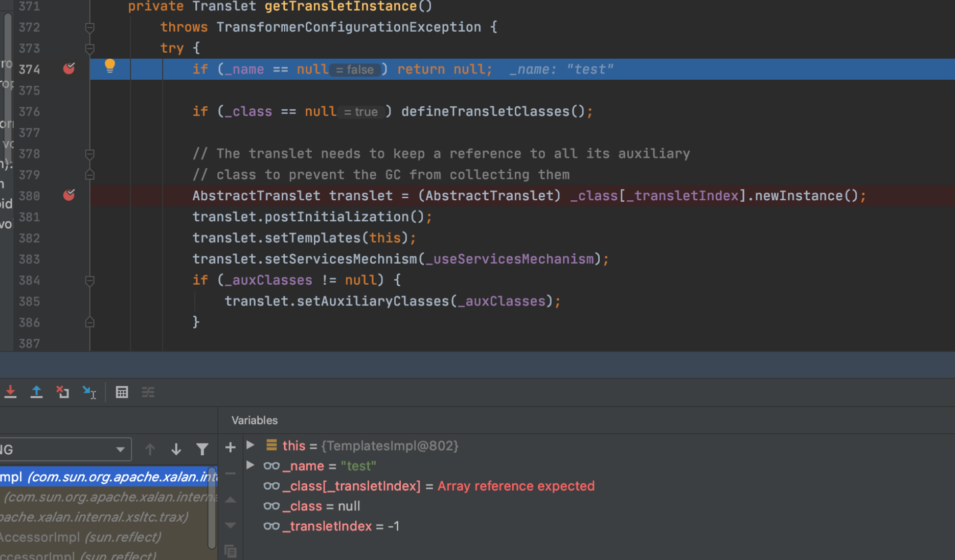Expand the _name variable node
This screenshot has width=955, height=560.
tap(251, 465)
